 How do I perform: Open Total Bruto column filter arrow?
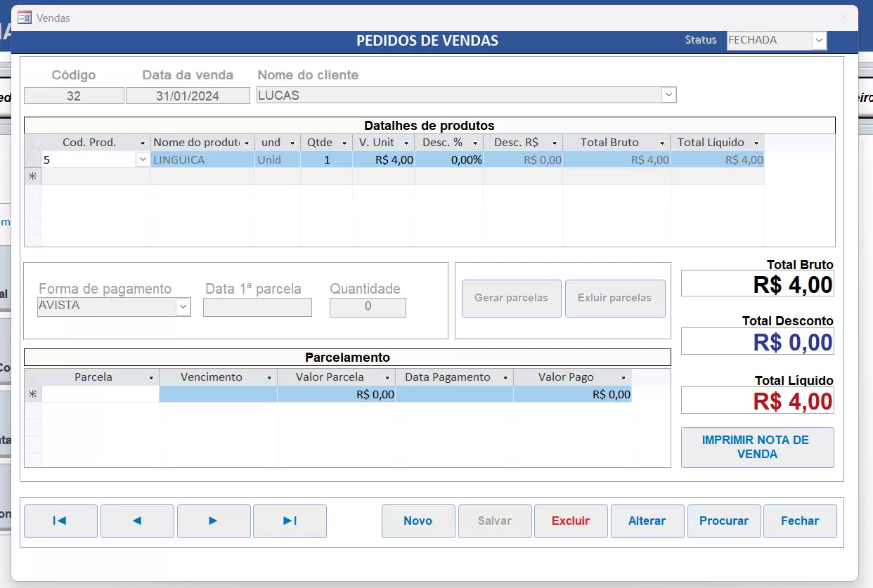click(x=662, y=143)
